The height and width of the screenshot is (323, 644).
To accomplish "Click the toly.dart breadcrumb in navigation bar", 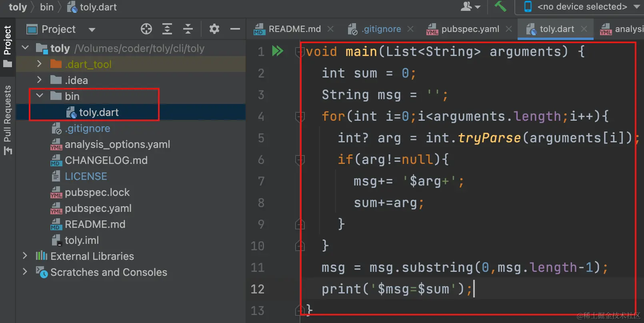I will coord(92,7).
